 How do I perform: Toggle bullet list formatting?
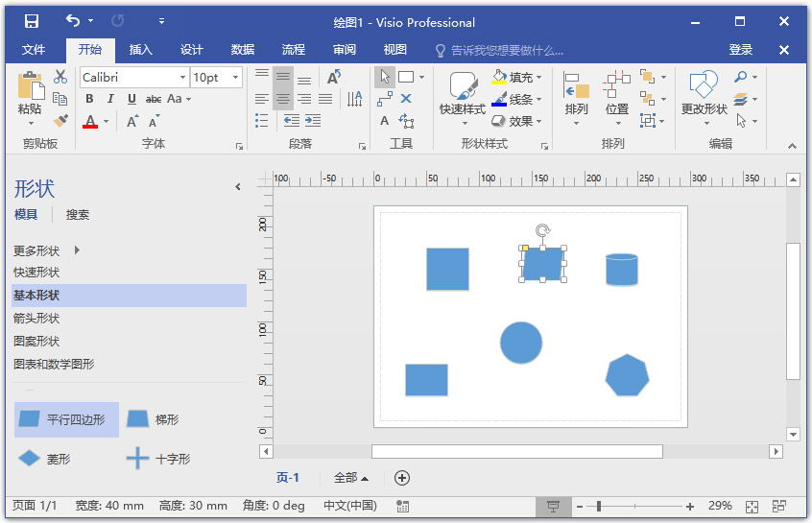(262, 121)
